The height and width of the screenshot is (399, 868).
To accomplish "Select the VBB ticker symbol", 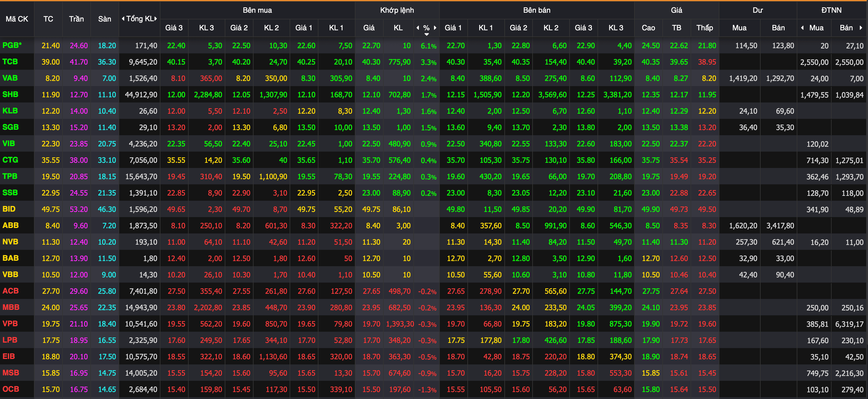I will click(10, 274).
